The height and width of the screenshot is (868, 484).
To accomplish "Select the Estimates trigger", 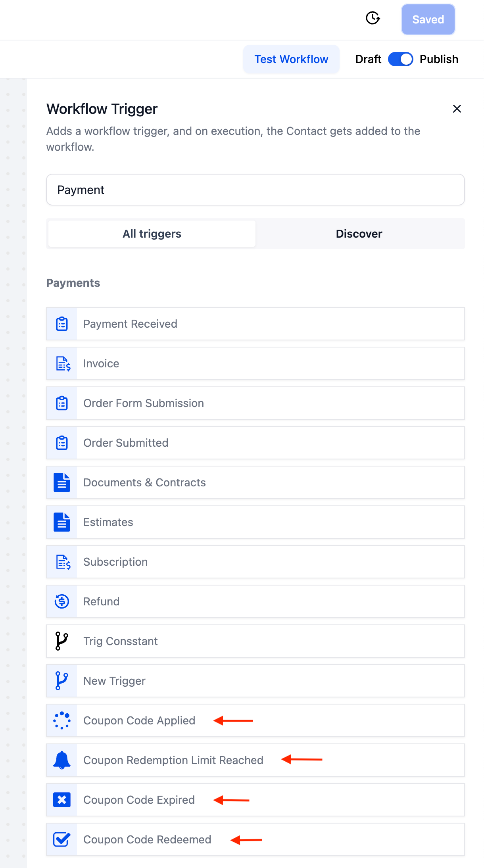I will click(108, 522).
